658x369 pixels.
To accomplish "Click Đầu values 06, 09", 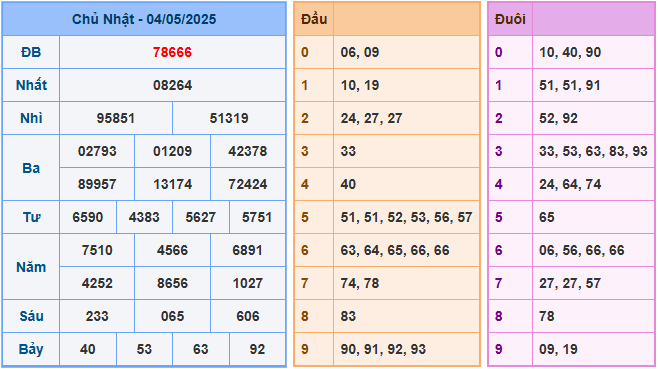I will pos(360,52).
